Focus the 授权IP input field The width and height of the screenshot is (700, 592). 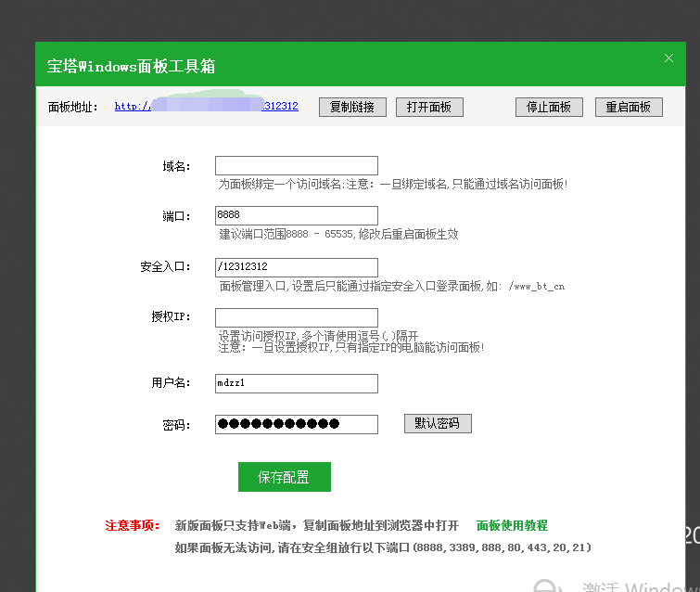(x=297, y=317)
